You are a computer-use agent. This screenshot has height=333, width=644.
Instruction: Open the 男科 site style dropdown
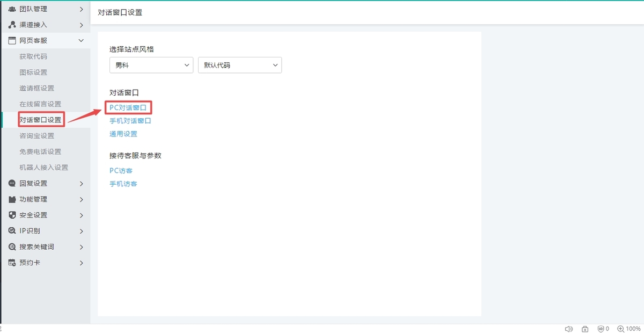point(151,65)
